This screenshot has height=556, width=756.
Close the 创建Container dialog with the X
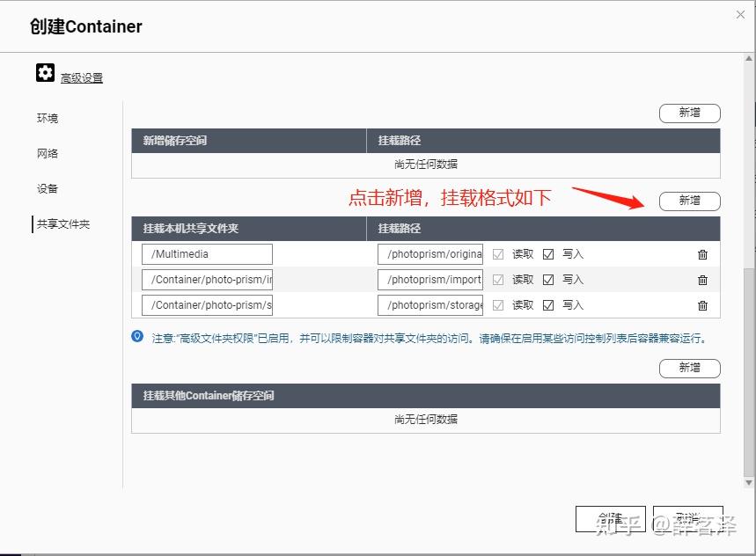coord(740,14)
